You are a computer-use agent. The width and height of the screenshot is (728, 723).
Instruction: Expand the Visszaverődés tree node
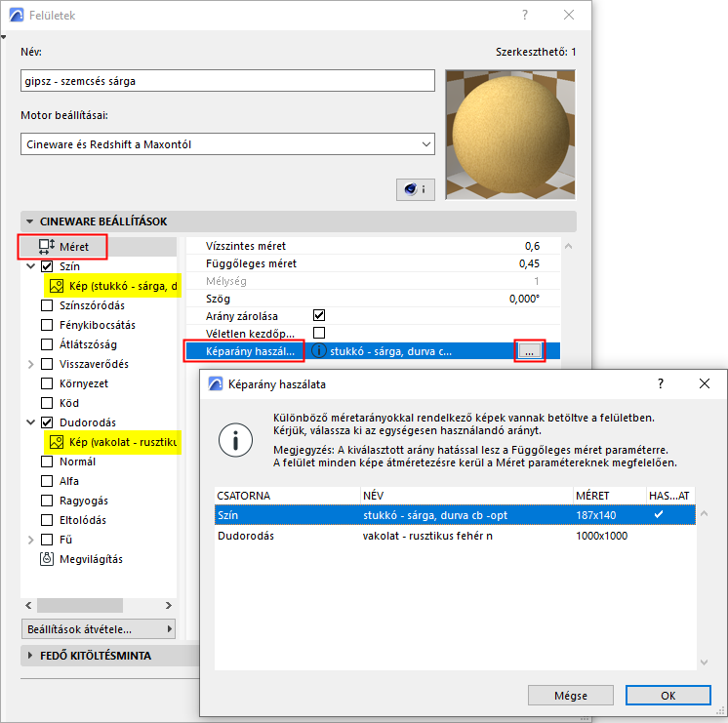[x=30, y=364]
